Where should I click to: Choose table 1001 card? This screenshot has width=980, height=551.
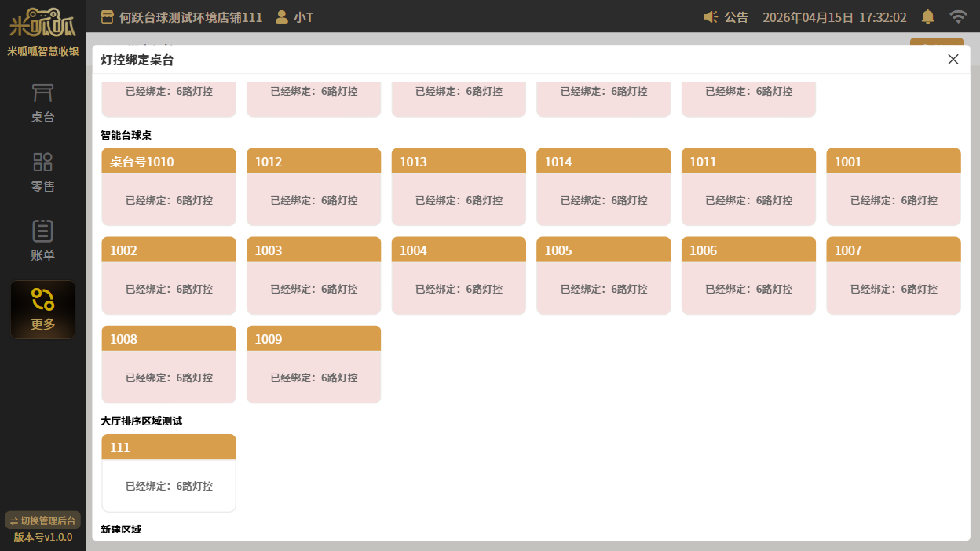[x=893, y=187]
